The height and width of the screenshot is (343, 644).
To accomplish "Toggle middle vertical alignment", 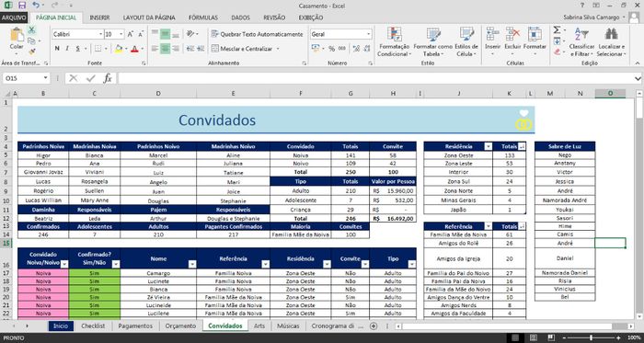I will click(x=165, y=34).
